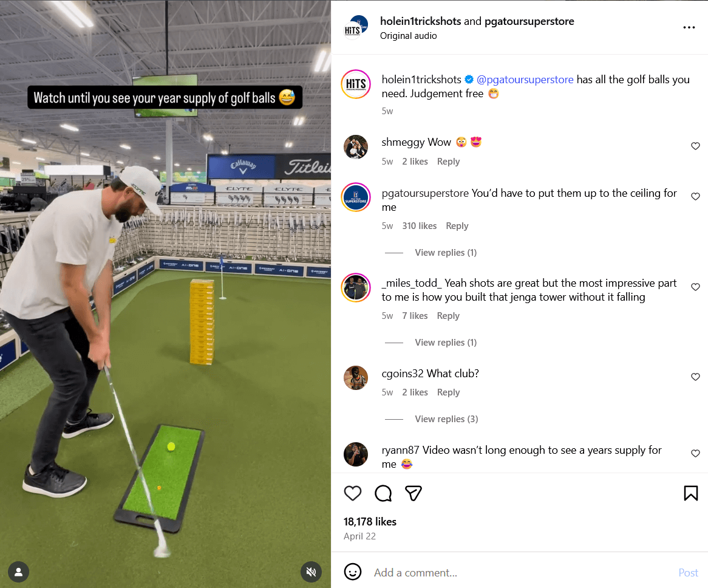
Task: Open the three-dot more options menu
Action: pos(689,27)
